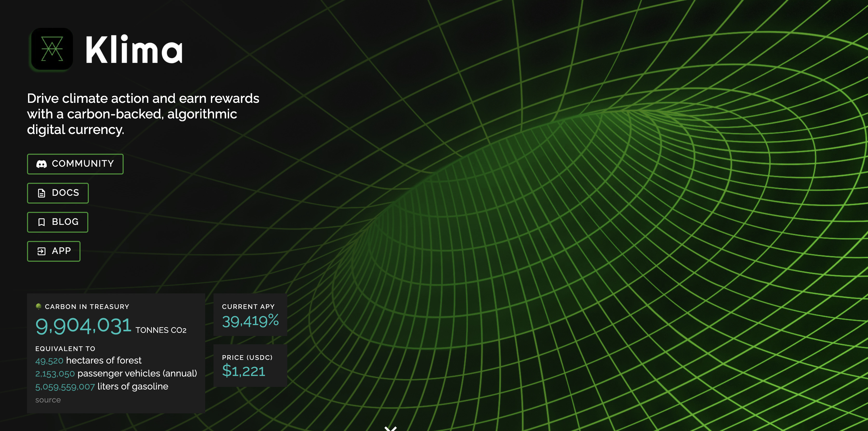Image resolution: width=868 pixels, height=431 pixels.
Task: Click the enter-arrow icon in App button
Action: 42,251
